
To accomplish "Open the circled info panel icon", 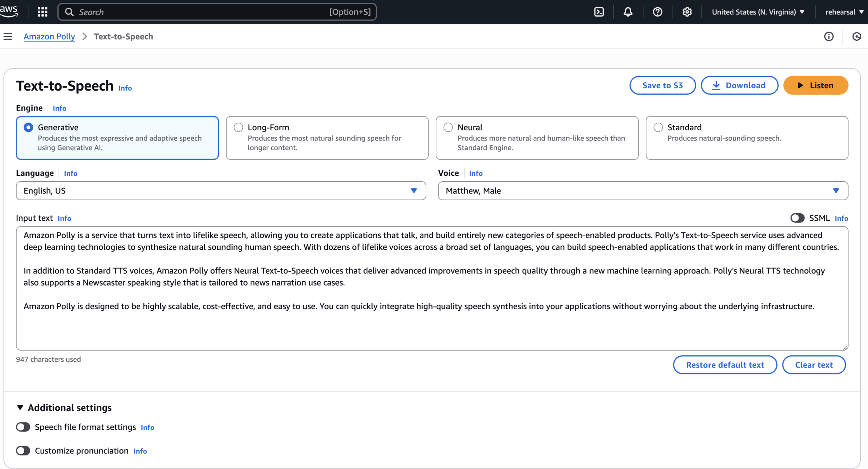I will pyautogui.click(x=829, y=36).
